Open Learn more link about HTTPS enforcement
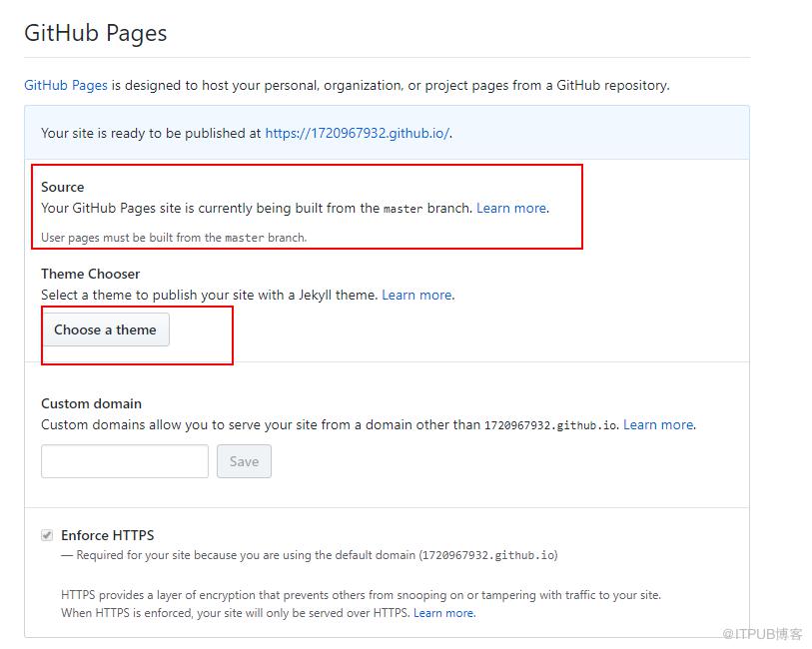 point(443,613)
